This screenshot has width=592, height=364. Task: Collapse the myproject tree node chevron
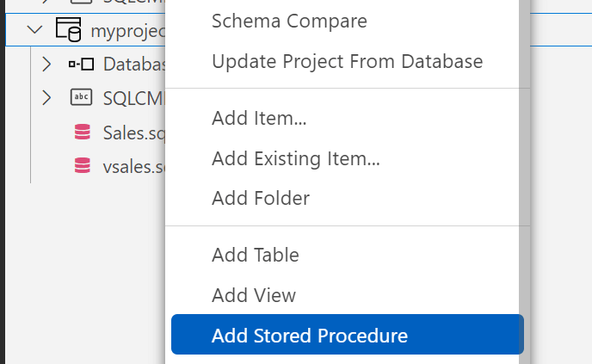coord(34,30)
